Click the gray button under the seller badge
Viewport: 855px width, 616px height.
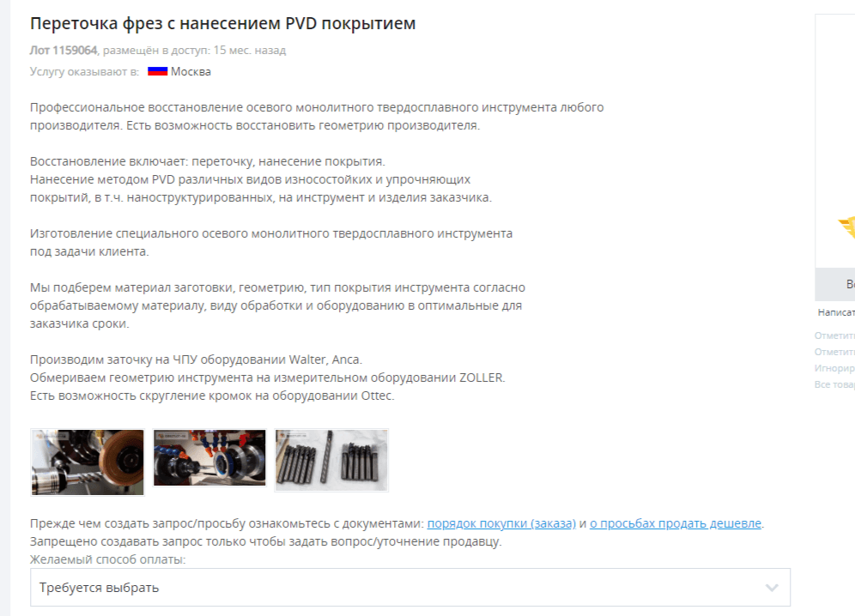(x=834, y=284)
